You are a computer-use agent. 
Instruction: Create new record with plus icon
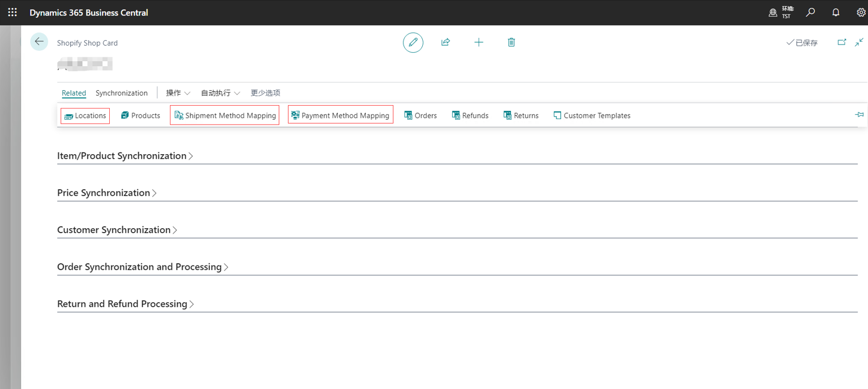pyautogui.click(x=479, y=42)
